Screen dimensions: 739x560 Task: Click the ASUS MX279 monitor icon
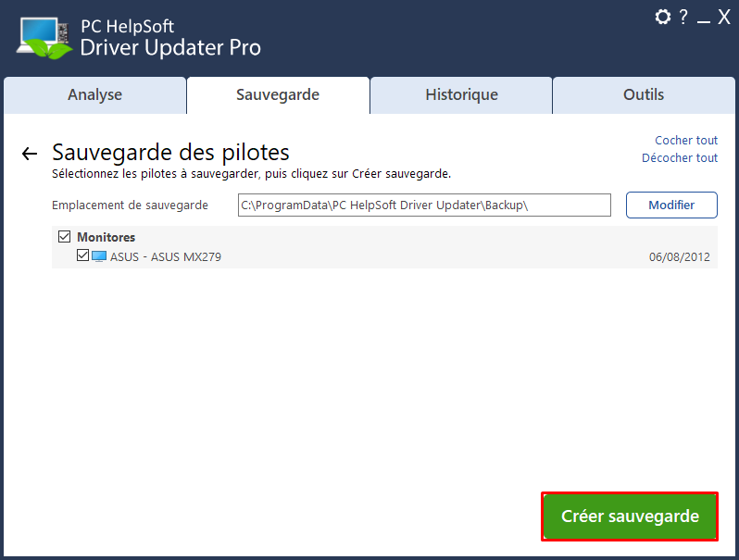(x=99, y=256)
